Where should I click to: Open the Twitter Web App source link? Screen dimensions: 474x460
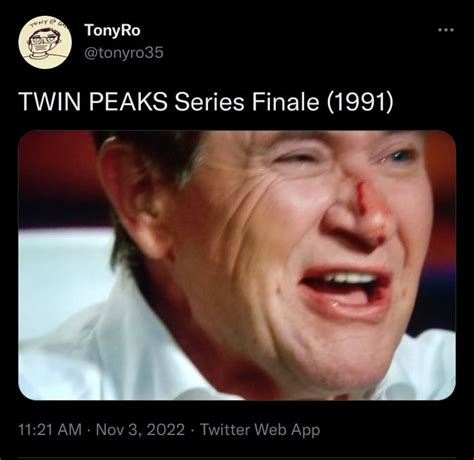tap(260, 429)
